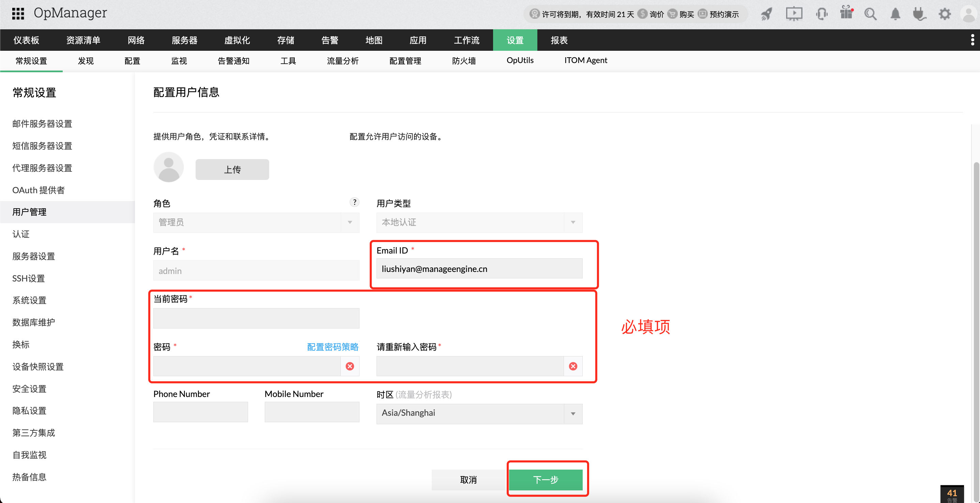The height and width of the screenshot is (503, 980).
Task: Open 热备信息 in sidebar
Action: 29,477
